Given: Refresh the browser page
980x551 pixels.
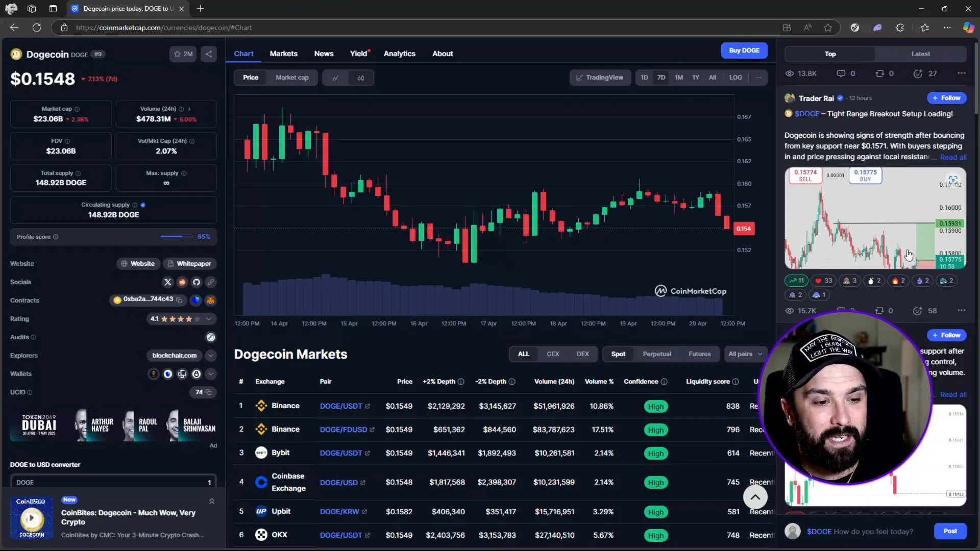Looking at the screenshot, I should (37, 28).
